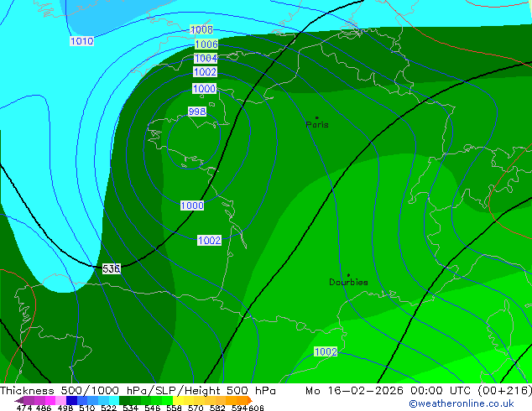The height and width of the screenshot is (411, 532).
Task: Click the right arrow tip of color scale
Action: point(250,400)
